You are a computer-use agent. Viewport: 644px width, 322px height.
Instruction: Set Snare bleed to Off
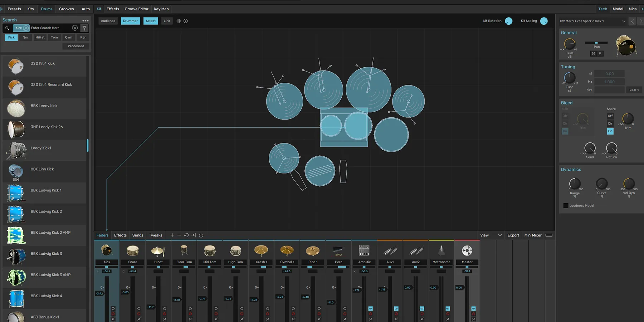coord(610,116)
